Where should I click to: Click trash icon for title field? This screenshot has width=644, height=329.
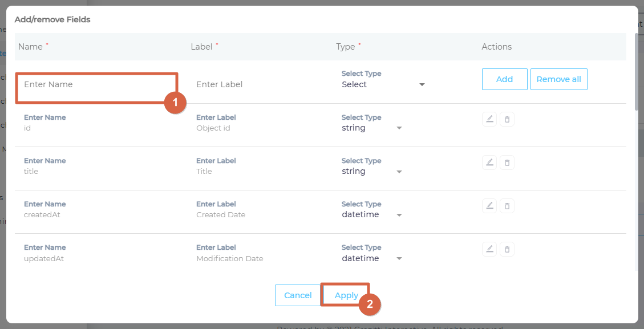pyautogui.click(x=507, y=163)
